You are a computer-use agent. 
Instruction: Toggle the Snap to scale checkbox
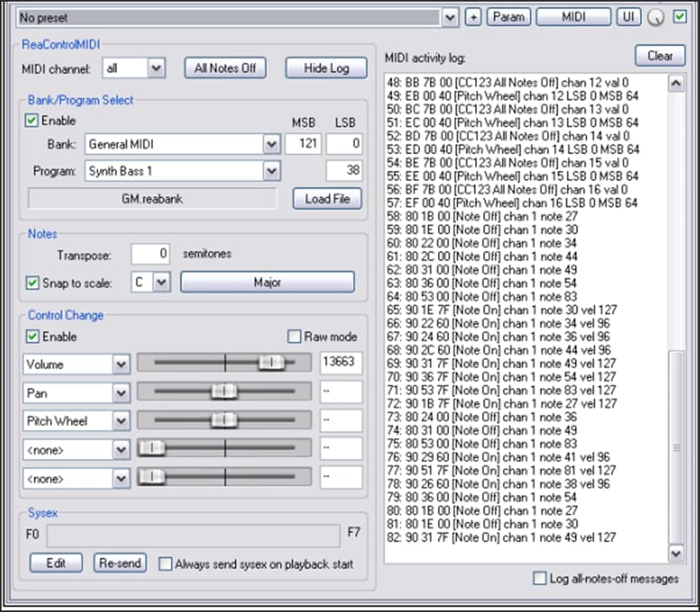[x=32, y=283]
